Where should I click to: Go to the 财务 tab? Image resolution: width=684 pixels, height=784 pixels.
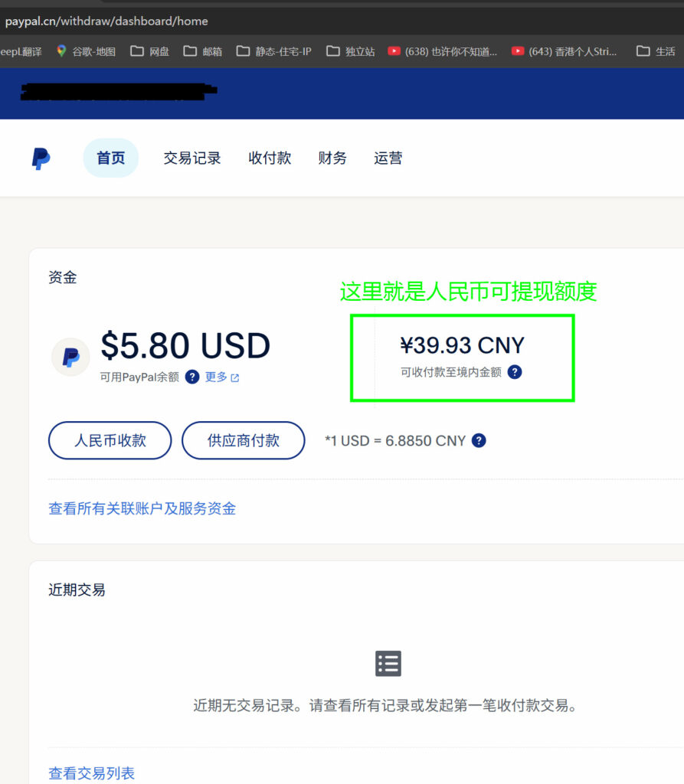[x=332, y=158]
